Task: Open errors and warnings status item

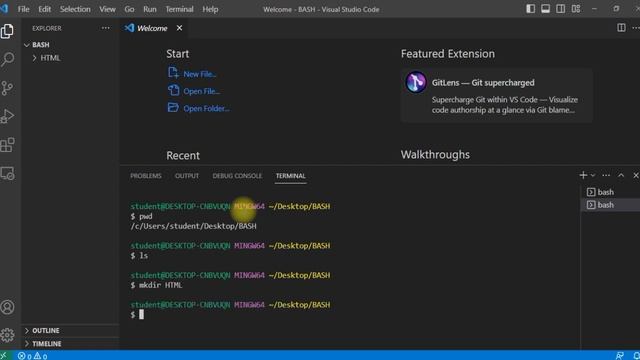Action: [x=32, y=356]
